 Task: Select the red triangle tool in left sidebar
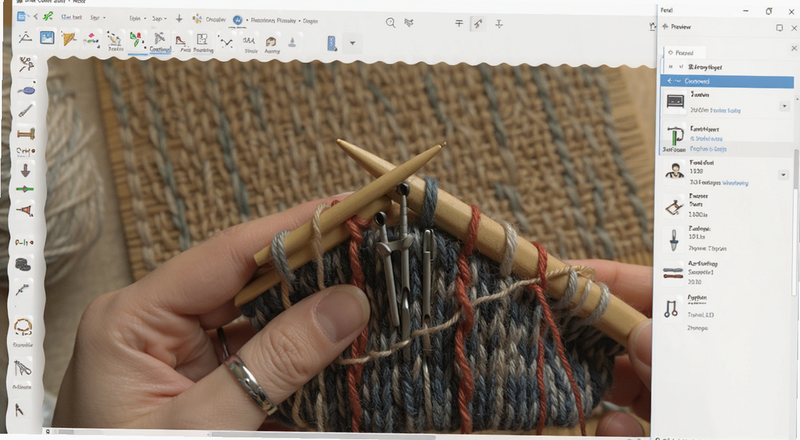coord(25,209)
